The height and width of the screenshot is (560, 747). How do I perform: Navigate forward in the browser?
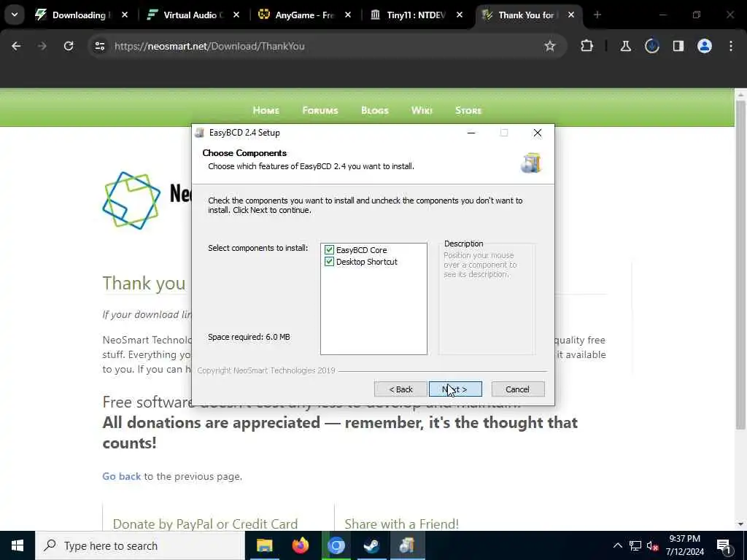click(42, 46)
